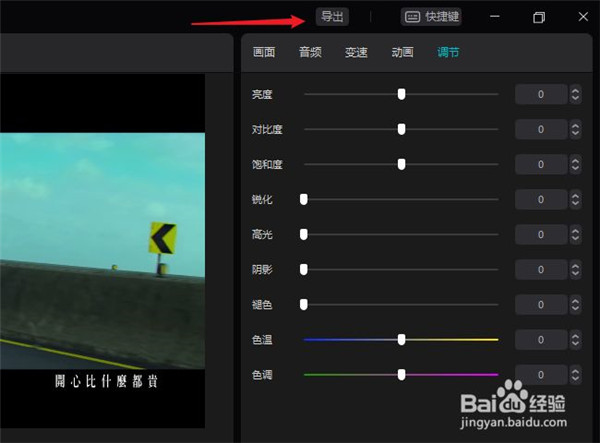Open the shortcuts (快捷键) keyboard button
This screenshot has width=600, height=443.
[431, 17]
